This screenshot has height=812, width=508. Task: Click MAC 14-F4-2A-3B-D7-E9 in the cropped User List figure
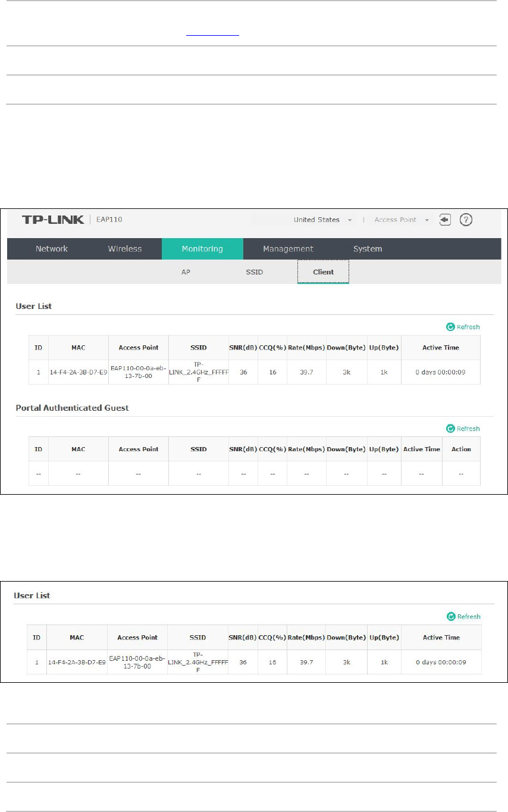tap(77, 662)
